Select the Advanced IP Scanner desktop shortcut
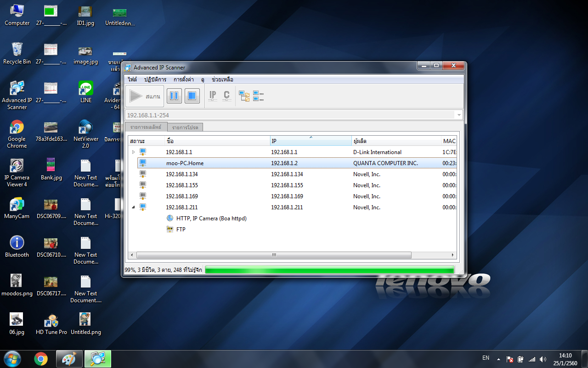The image size is (588, 368). coord(17,95)
